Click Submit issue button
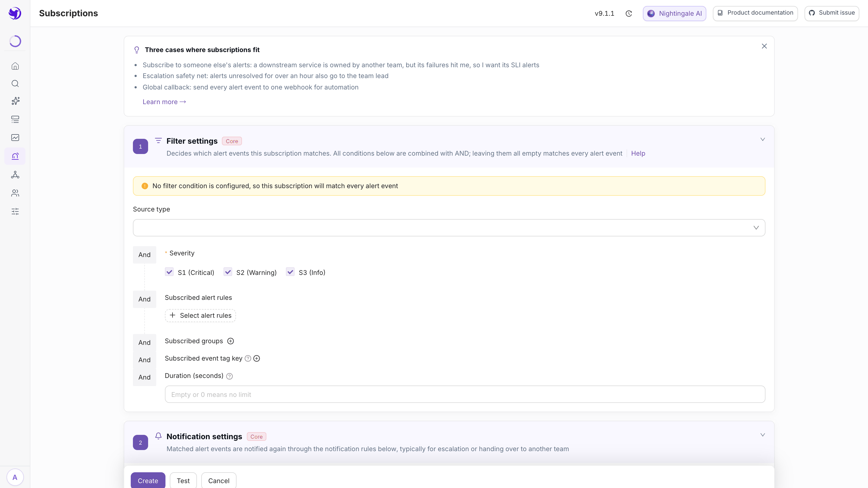 click(x=832, y=14)
